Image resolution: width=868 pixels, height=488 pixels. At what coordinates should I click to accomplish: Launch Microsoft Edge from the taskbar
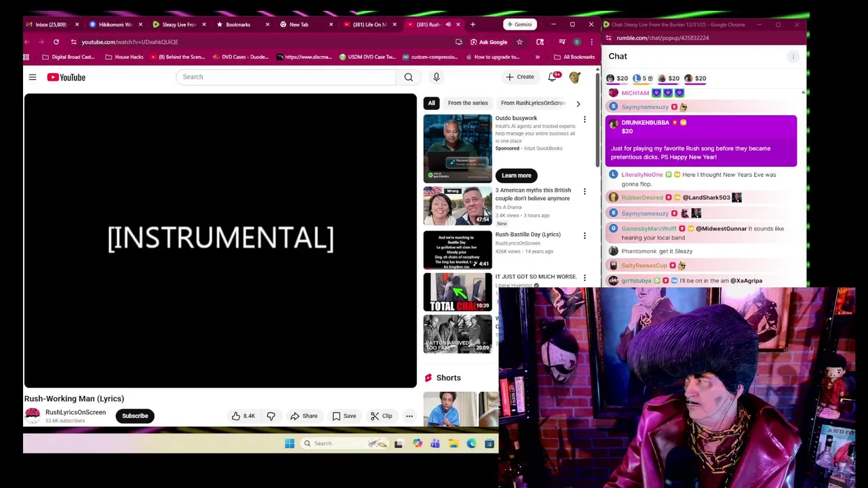pyautogui.click(x=471, y=443)
